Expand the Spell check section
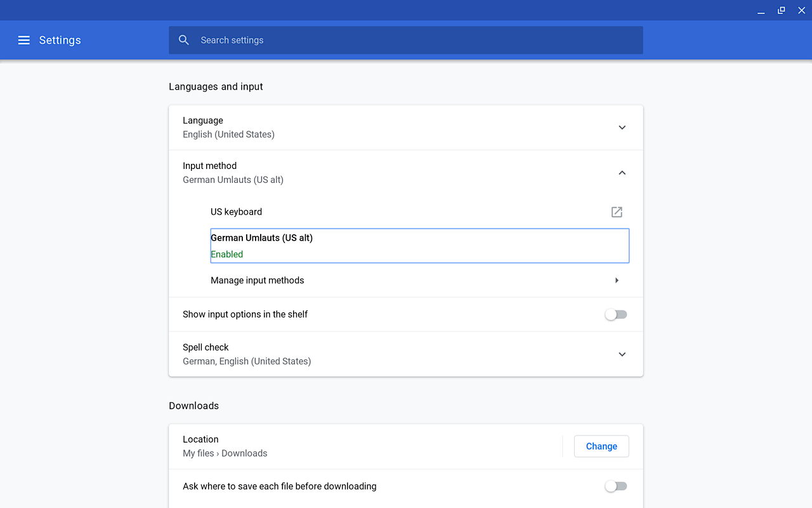812x508 pixels. click(622, 354)
